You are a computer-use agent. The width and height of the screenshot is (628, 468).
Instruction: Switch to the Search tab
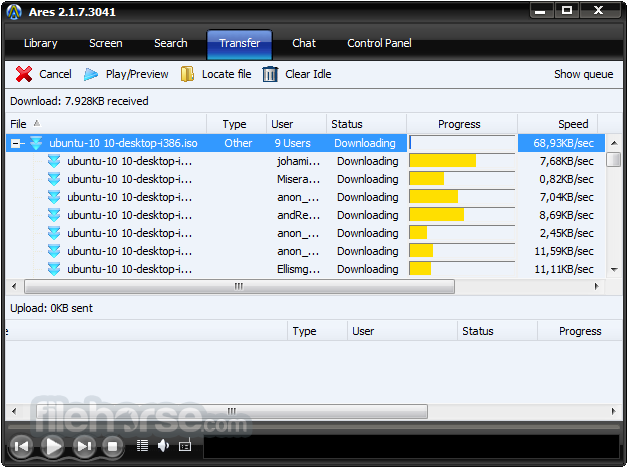[171, 43]
